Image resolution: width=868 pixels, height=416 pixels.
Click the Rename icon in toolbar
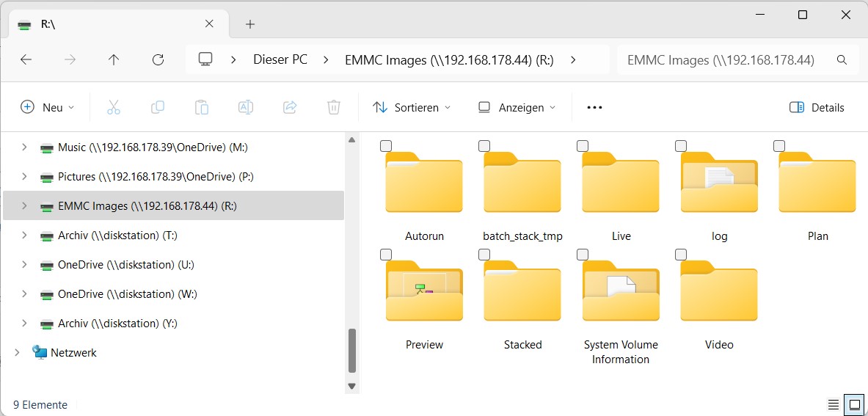click(245, 107)
